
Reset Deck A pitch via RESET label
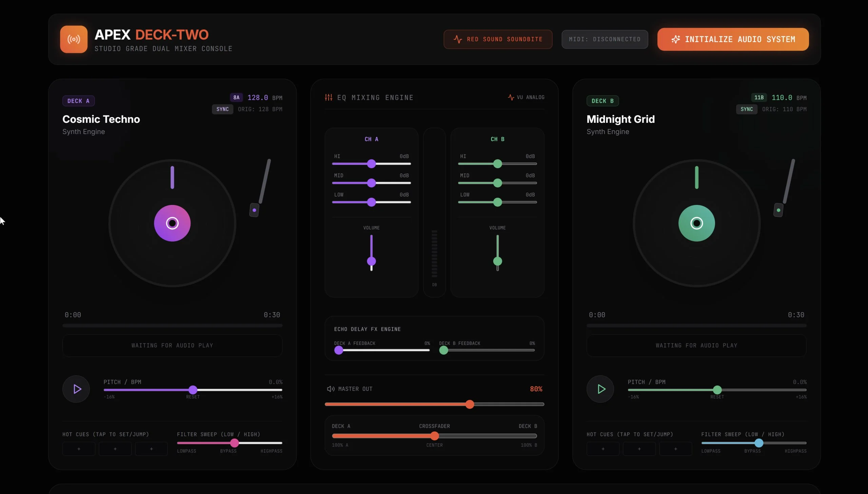tap(193, 397)
